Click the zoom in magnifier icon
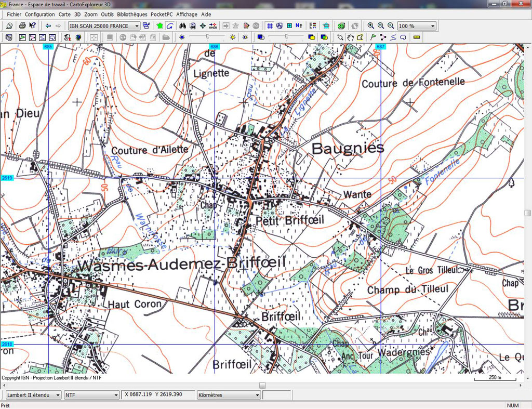Image resolution: width=532 pixels, height=409 pixels. point(371,26)
